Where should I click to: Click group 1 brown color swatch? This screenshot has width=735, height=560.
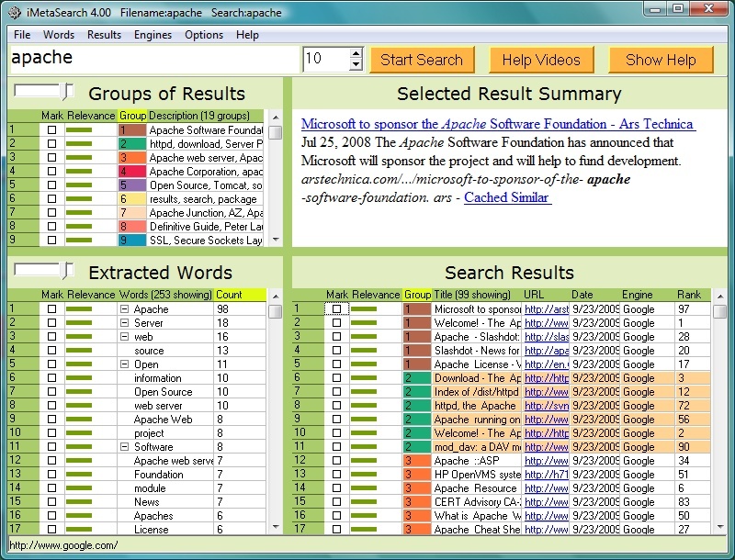tap(132, 130)
